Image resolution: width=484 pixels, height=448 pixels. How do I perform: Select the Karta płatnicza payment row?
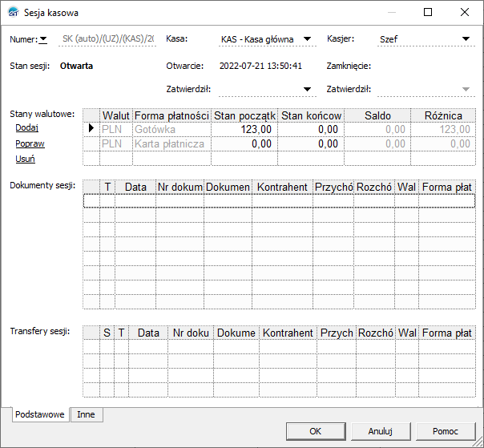[169, 143]
